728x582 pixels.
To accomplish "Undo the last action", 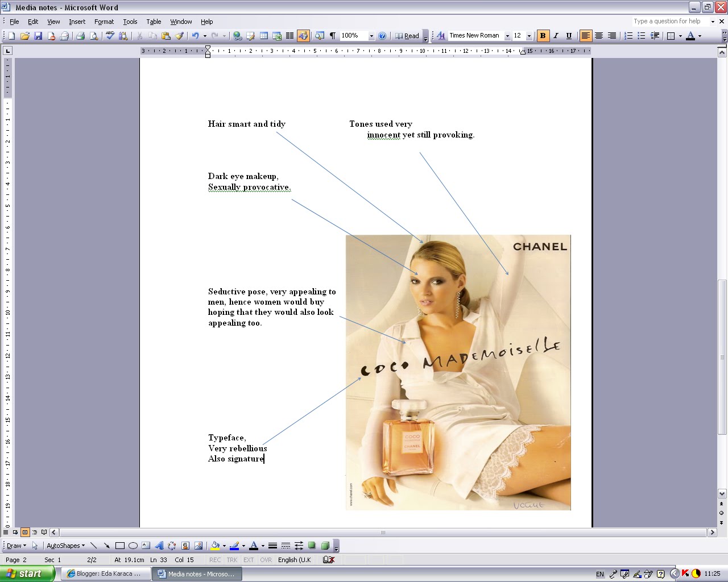I will point(195,36).
